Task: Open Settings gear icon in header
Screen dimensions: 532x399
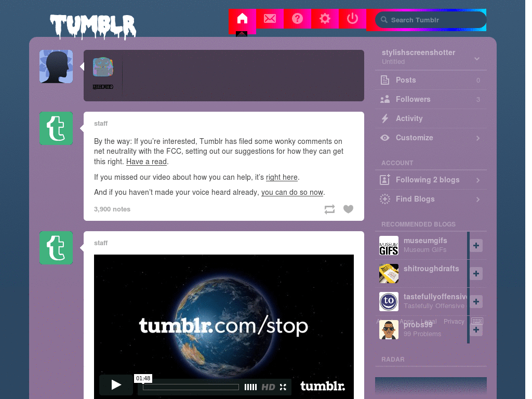Action: coord(325,19)
